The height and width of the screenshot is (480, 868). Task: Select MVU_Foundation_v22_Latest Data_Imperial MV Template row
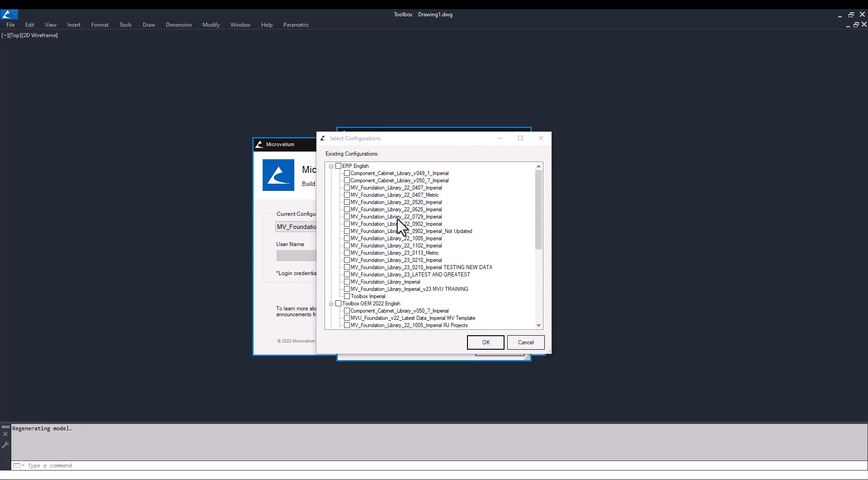413,318
